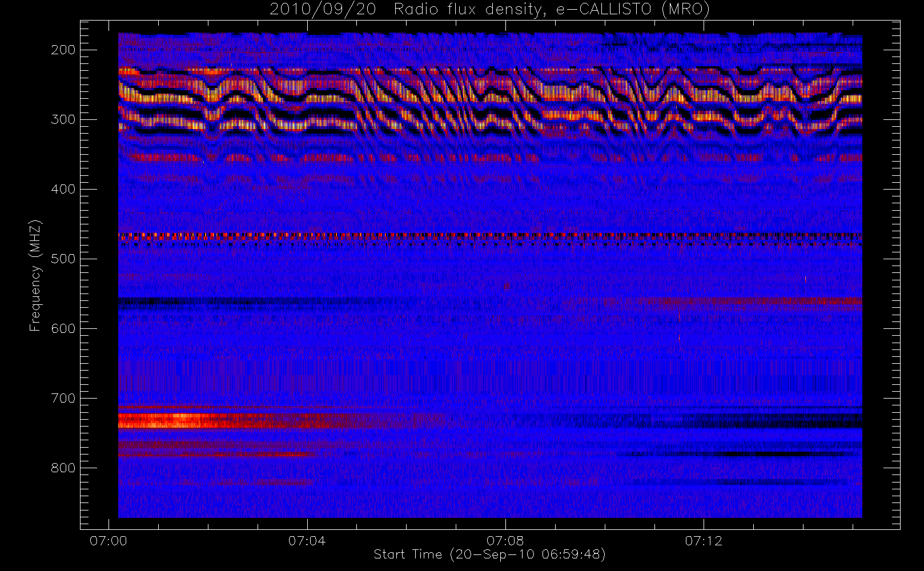Click the 07:04 time tick label
Screen dimensions: 924x571
(307, 541)
